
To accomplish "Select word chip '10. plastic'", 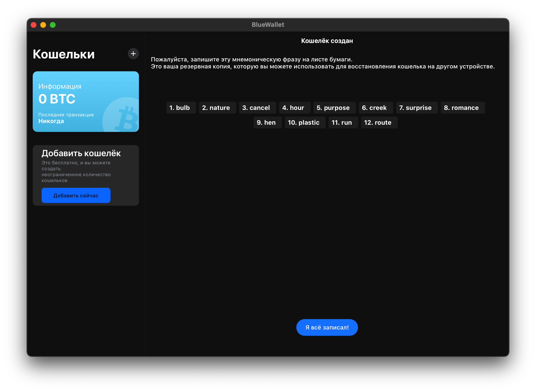I will 304,122.
